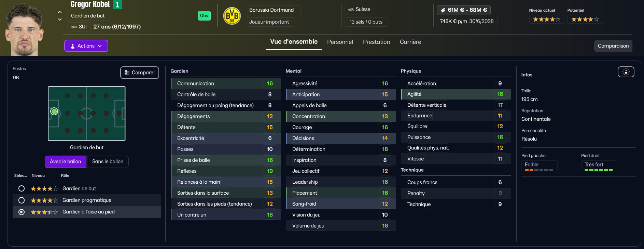Click the Suisse national team flag icon

point(351,10)
